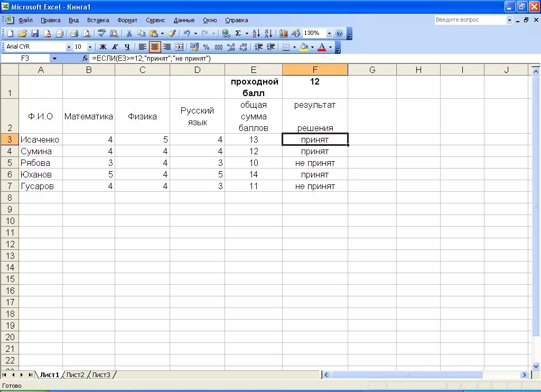Open the Borders style dropdown arrow
This screenshot has width=541, height=392.
(x=294, y=47)
